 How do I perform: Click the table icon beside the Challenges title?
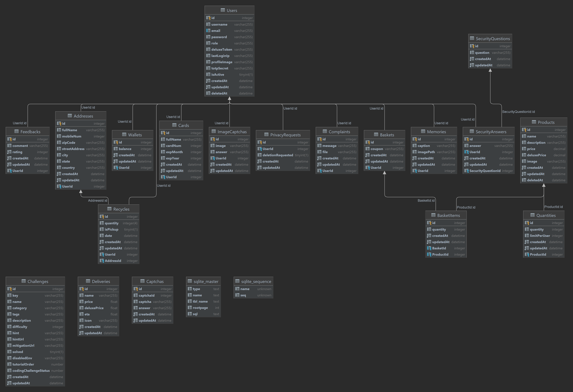pos(24,281)
